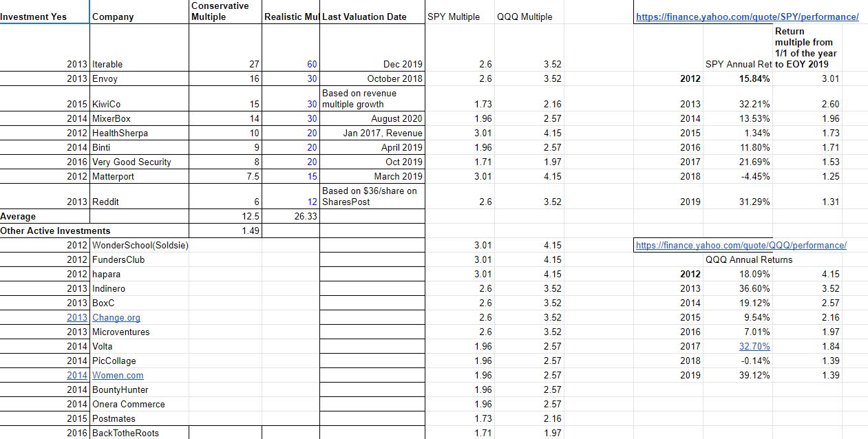Click the 1.49 value cell

click(225, 231)
